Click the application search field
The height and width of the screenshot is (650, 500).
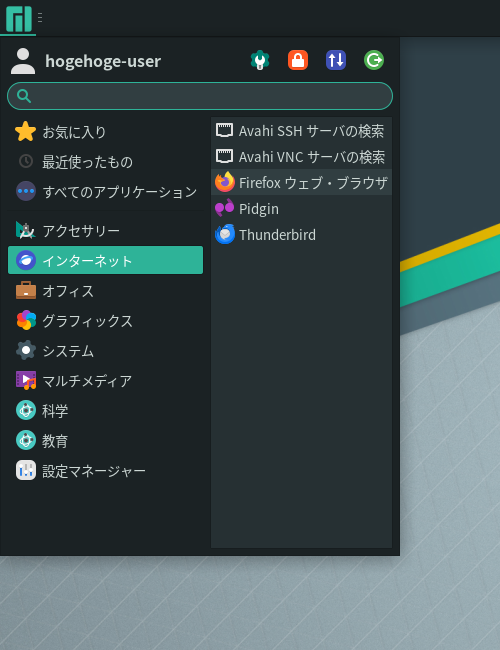tap(200, 96)
